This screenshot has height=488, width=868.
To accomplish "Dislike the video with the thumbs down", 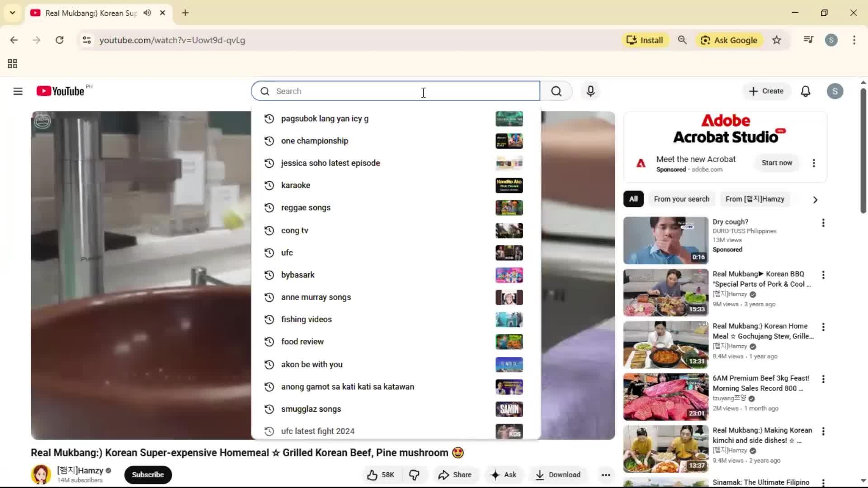I will tap(414, 474).
